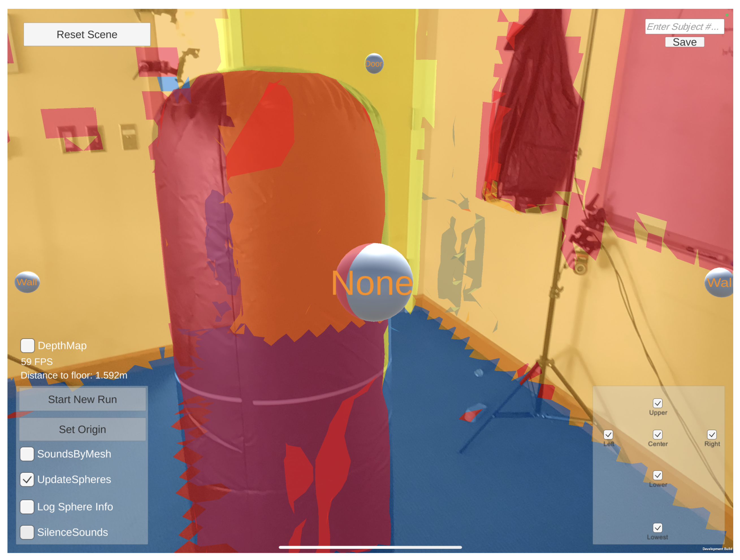Uncheck the Lower region checkbox
The width and height of the screenshot is (740, 560).
658,476
